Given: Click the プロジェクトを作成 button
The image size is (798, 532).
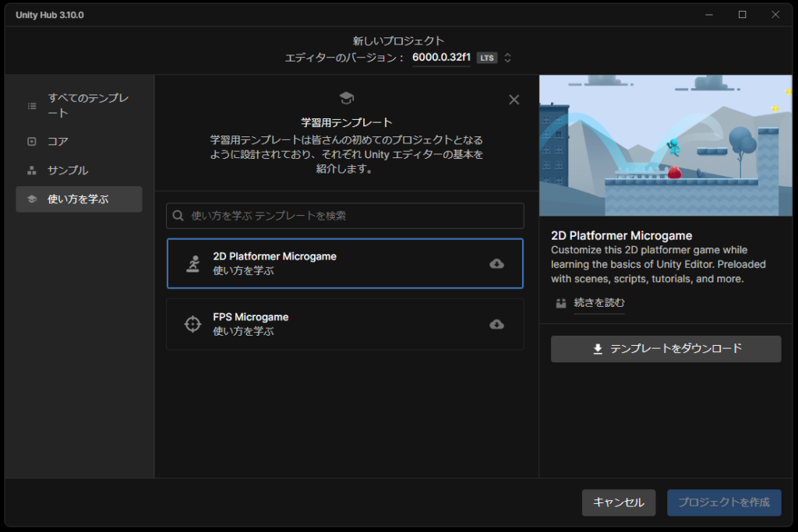Looking at the screenshot, I should (x=724, y=502).
